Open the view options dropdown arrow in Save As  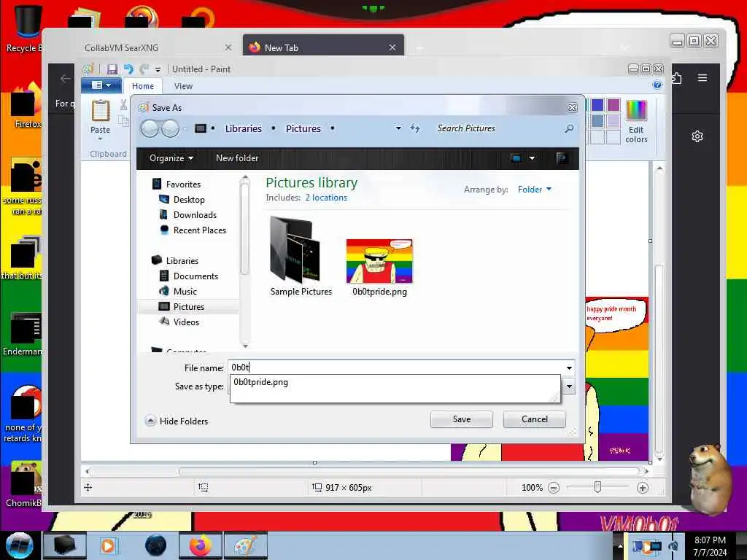(532, 158)
